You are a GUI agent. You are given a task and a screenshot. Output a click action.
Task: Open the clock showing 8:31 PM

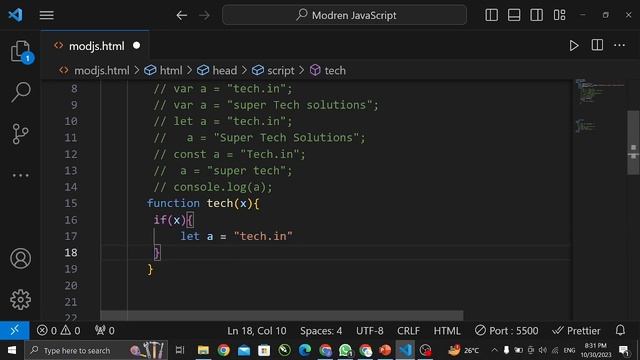pos(596,350)
